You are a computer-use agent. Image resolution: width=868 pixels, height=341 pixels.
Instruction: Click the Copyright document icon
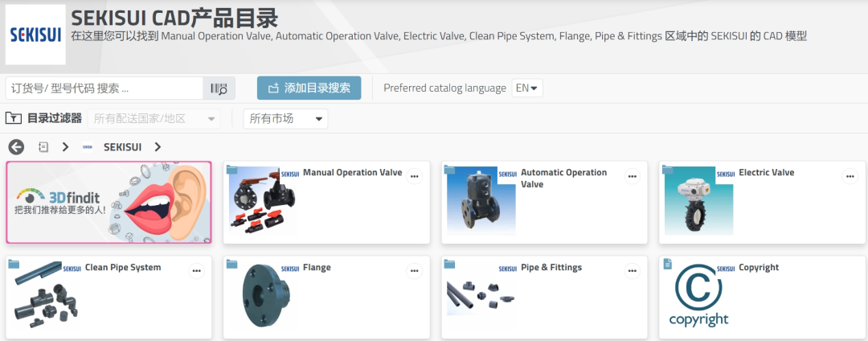(x=668, y=264)
